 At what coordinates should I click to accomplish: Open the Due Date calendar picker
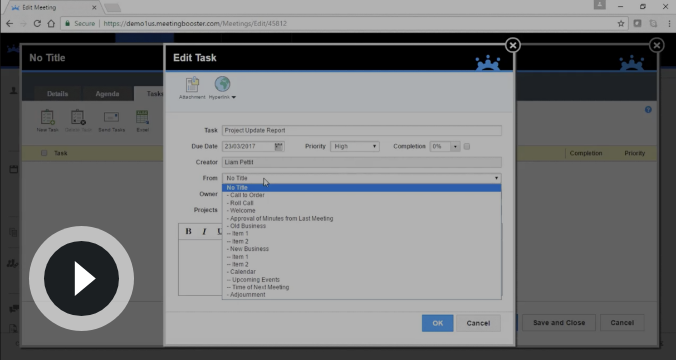(279, 147)
